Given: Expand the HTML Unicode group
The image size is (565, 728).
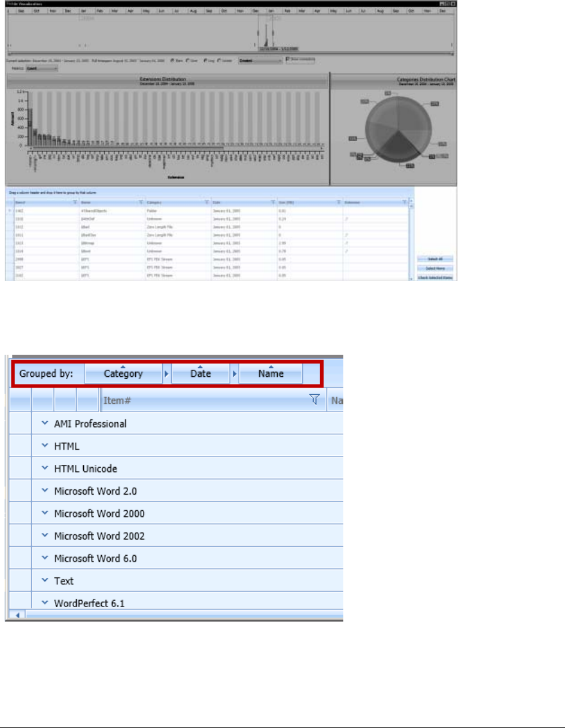Looking at the screenshot, I should point(44,468).
